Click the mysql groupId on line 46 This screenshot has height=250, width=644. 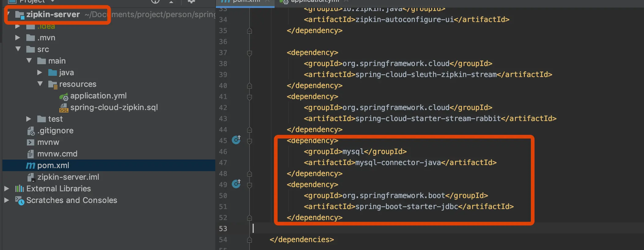coord(353,152)
